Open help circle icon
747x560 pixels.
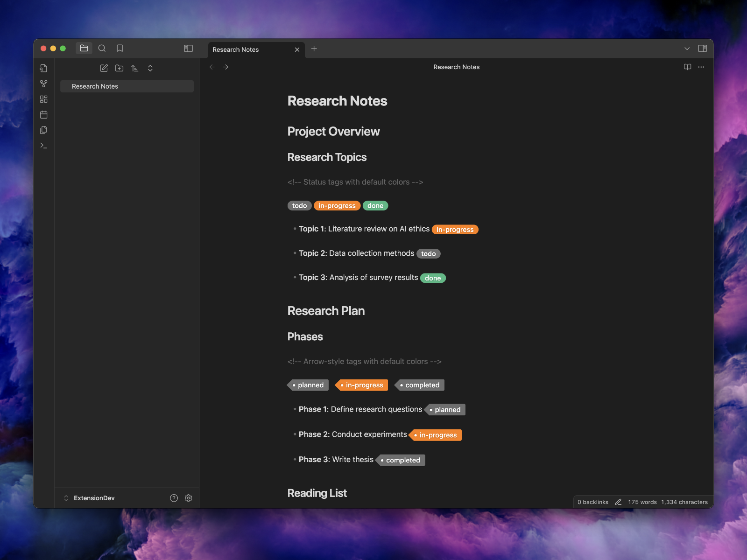coord(174,498)
